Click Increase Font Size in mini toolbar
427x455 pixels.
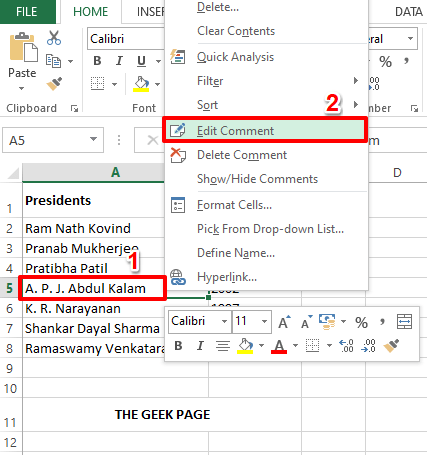click(x=284, y=322)
